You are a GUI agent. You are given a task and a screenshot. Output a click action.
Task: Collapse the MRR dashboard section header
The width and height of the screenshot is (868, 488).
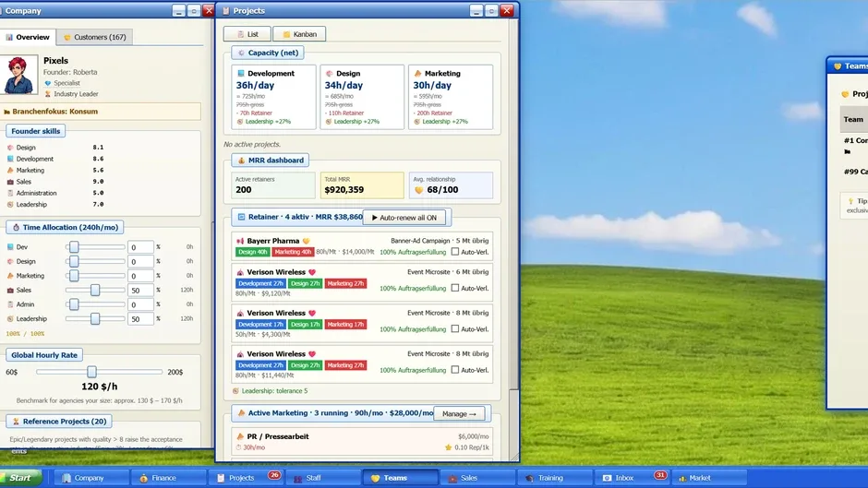click(271, 161)
